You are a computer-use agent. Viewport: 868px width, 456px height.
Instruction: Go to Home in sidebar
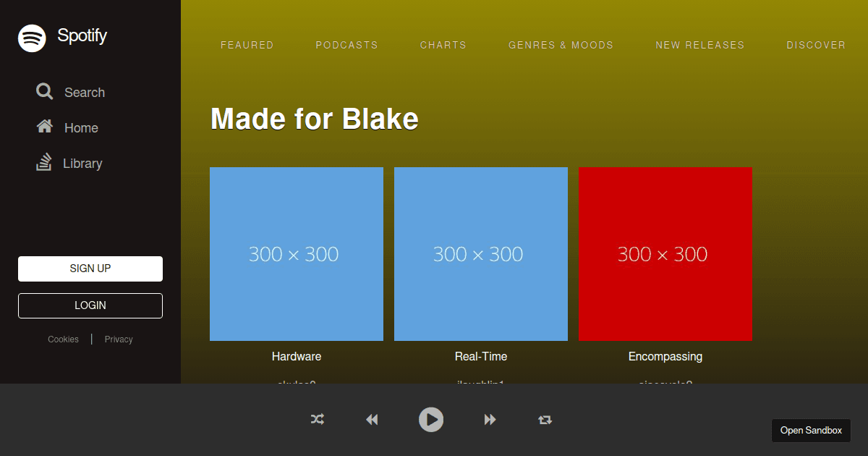tap(81, 128)
